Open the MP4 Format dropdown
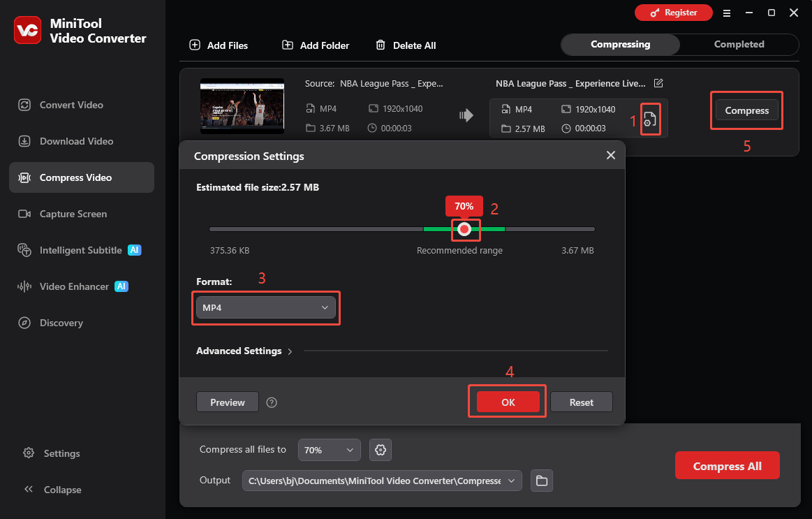Screen dimensions: 812x519 pos(265,307)
